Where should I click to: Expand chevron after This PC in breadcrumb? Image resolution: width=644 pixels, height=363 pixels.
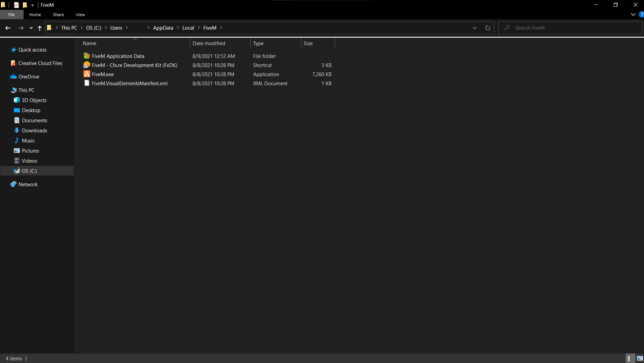82,28
